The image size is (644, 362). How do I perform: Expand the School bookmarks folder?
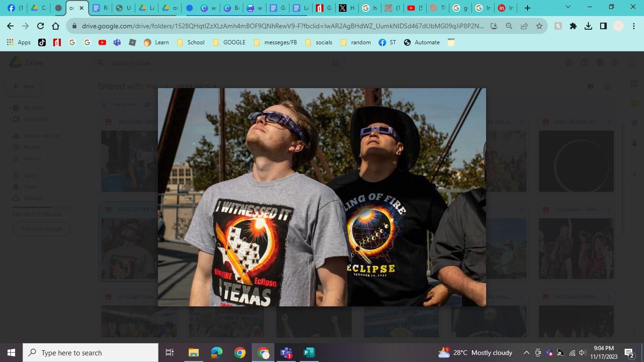190,42
